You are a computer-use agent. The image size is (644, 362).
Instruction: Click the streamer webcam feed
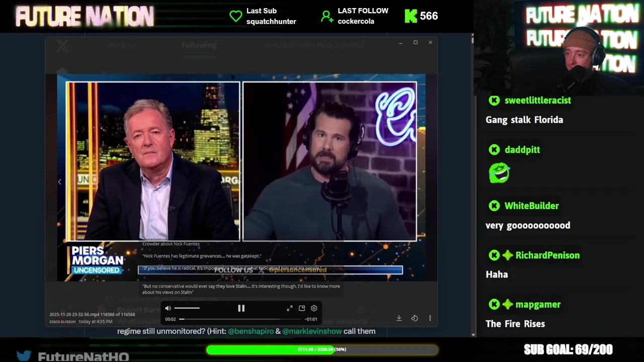click(559, 48)
